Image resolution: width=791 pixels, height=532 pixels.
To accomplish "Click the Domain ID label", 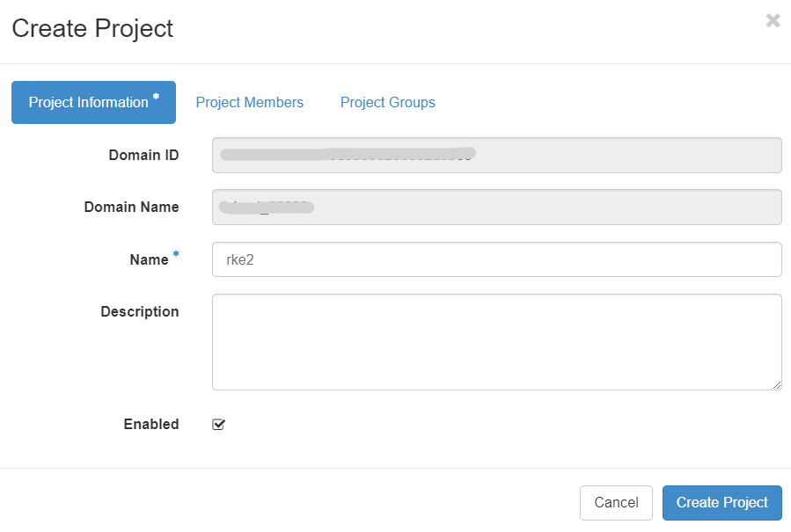I will (143, 155).
